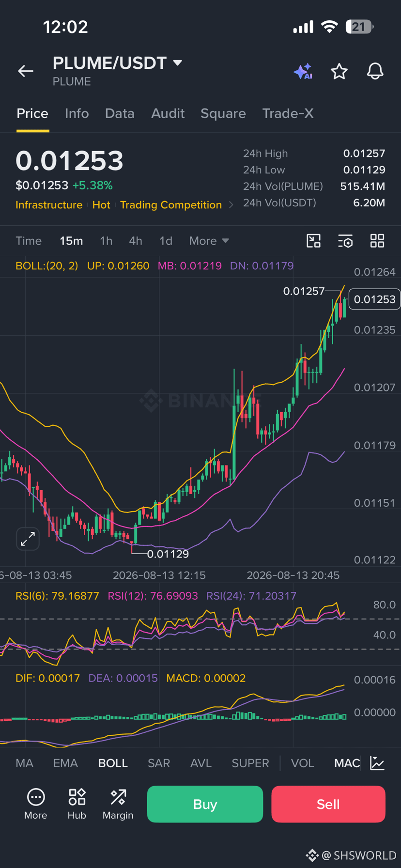401x868 pixels.
Task: Toggle the EMA indicator
Action: (65, 763)
